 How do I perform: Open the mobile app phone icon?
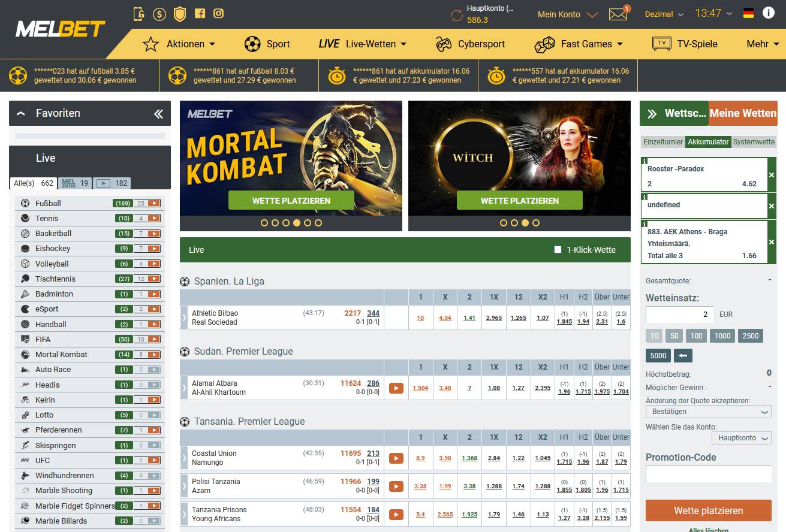tap(139, 13)
